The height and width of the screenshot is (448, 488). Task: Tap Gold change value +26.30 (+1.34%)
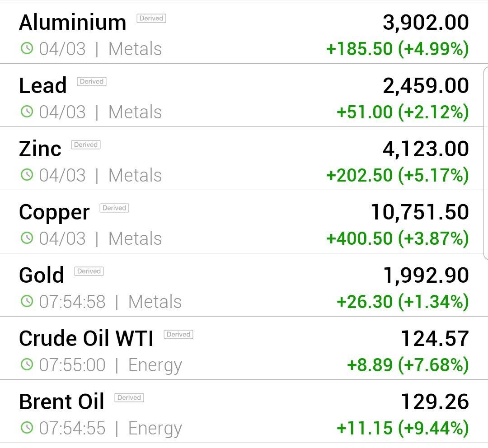(403, 302)
